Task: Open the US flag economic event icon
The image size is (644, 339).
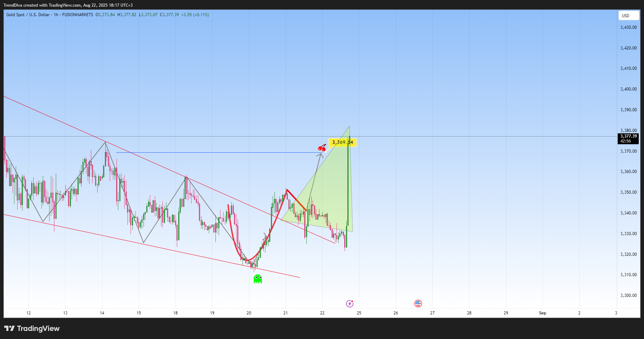Action: pos(418,304)
